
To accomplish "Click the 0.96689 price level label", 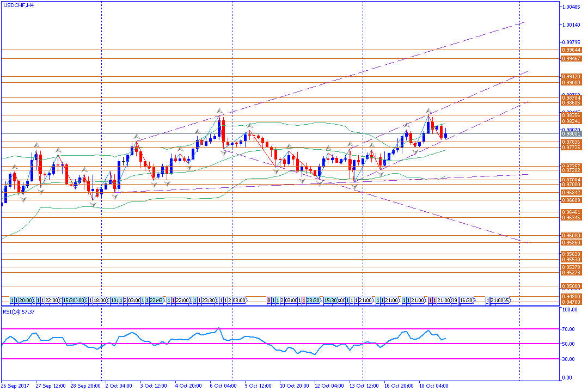I will coord(571,200).
